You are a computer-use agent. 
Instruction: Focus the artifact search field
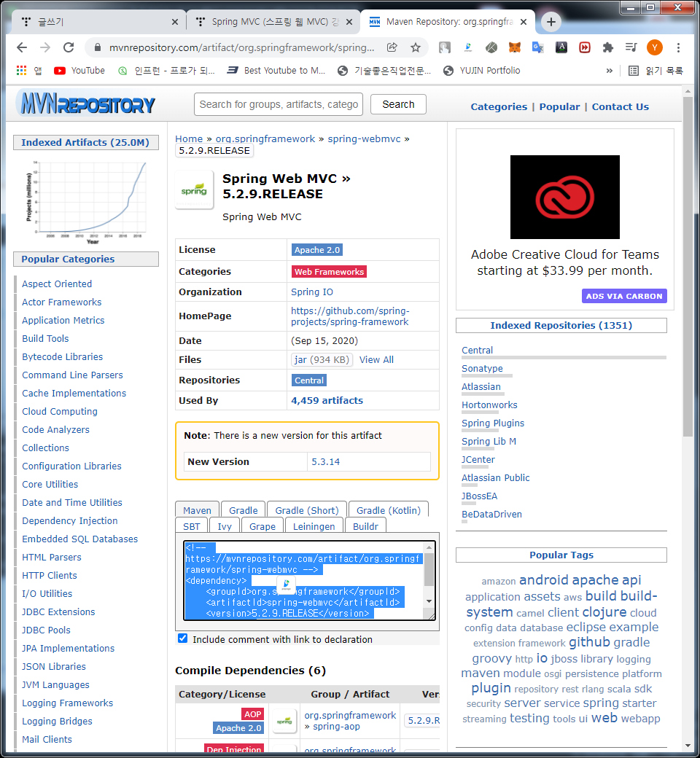tap(278, 104)
